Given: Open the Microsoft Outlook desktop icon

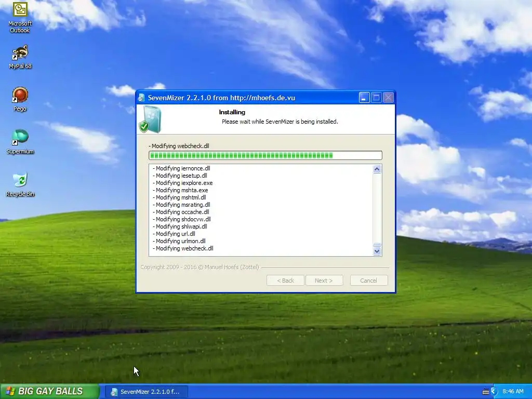Looking at the screenshot, I should pyautogui.click(x=20, y=17).
